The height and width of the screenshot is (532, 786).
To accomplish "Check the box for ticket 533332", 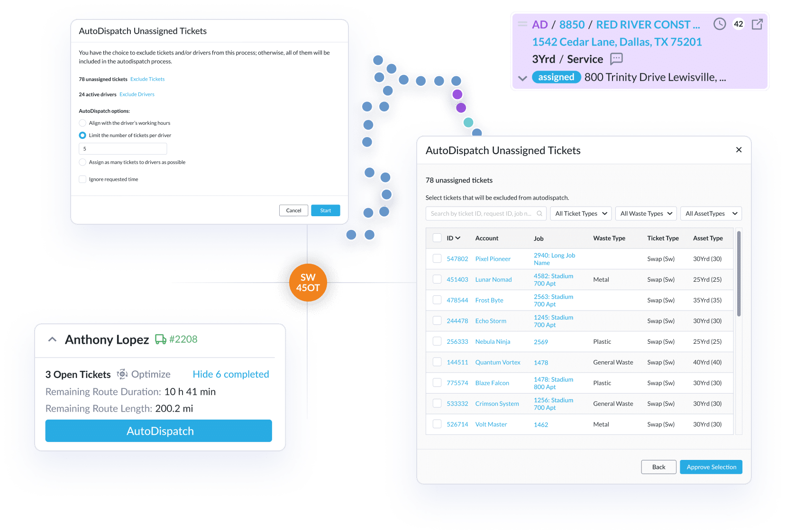I will coord(437,404).
